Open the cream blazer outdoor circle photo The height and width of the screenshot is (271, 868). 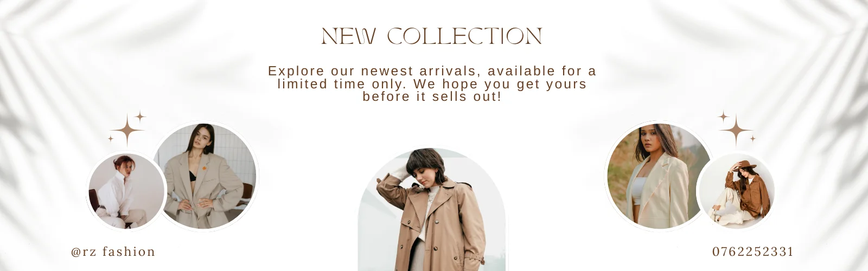pos(659,176)
